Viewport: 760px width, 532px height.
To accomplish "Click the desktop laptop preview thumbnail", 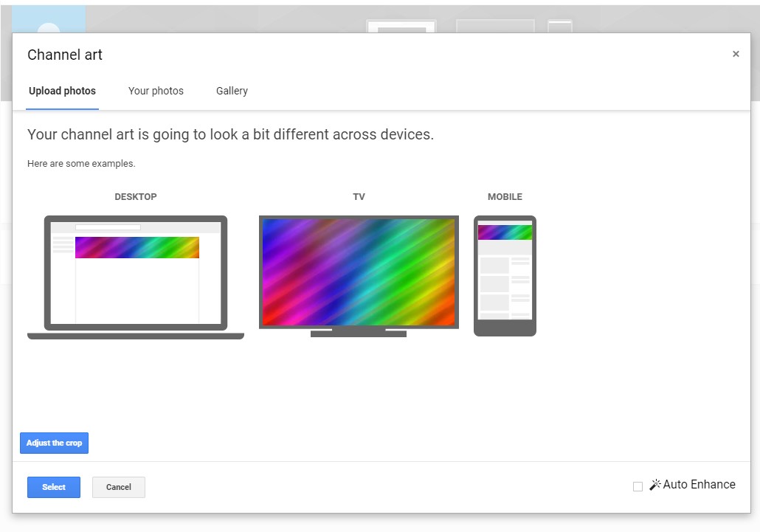I will [136, 277].
